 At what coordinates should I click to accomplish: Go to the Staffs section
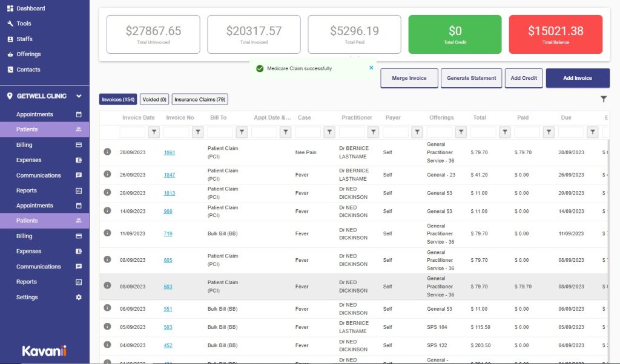(24, 39)
